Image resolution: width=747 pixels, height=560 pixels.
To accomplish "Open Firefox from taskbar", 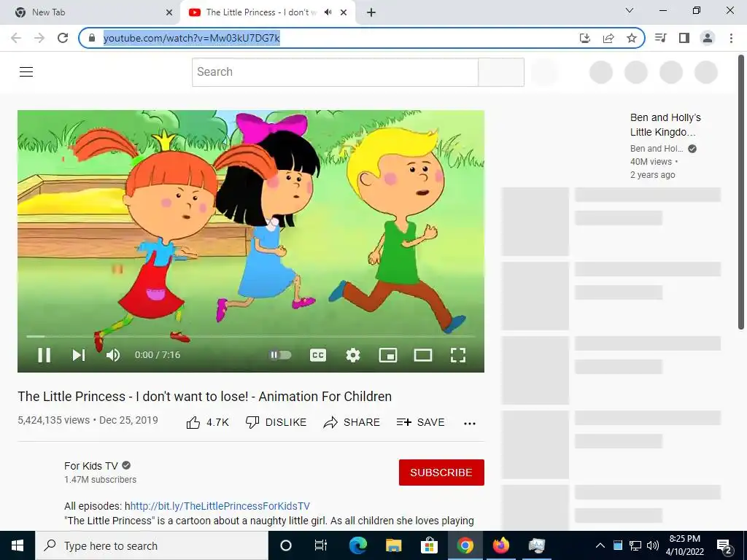I will click(500, 545).
